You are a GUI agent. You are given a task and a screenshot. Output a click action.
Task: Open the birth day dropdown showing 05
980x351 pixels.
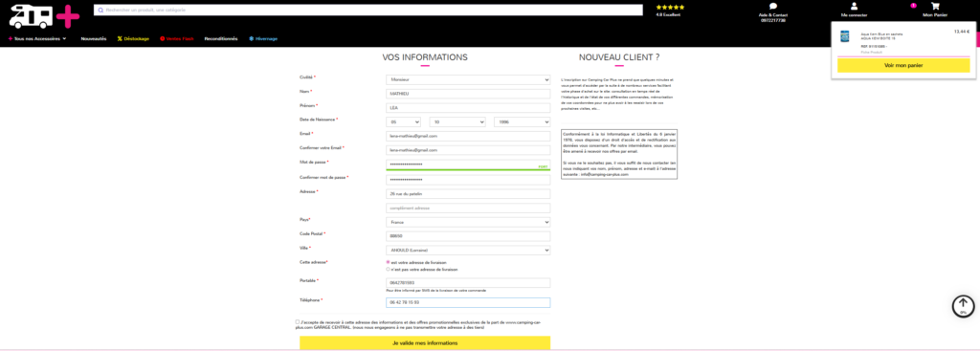(x=404, y=122)
